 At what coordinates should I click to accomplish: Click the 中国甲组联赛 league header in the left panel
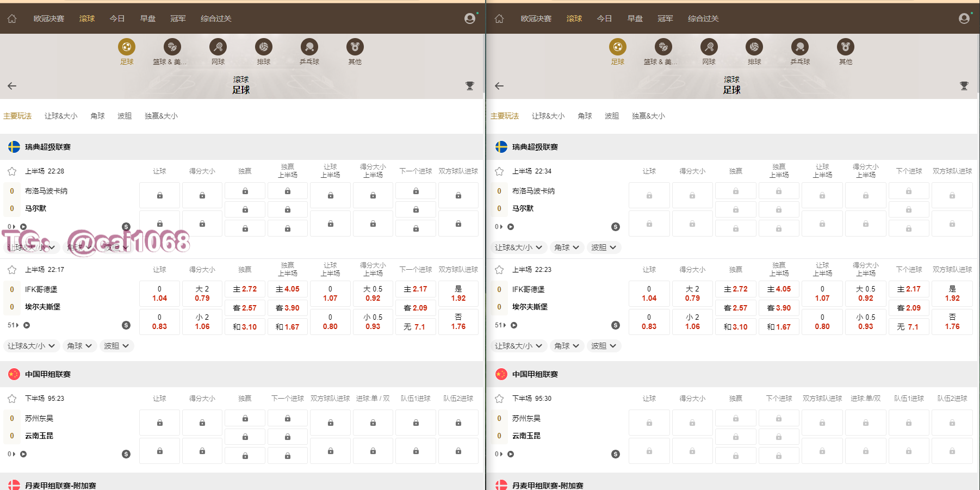pyautogui.click(x=48, y=374)
